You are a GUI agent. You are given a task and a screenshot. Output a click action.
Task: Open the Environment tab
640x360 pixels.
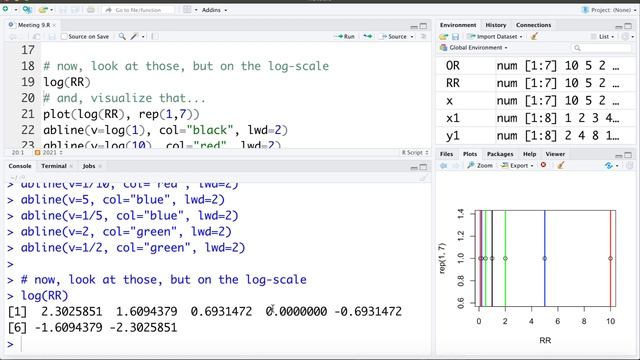(x=458, y=25)
